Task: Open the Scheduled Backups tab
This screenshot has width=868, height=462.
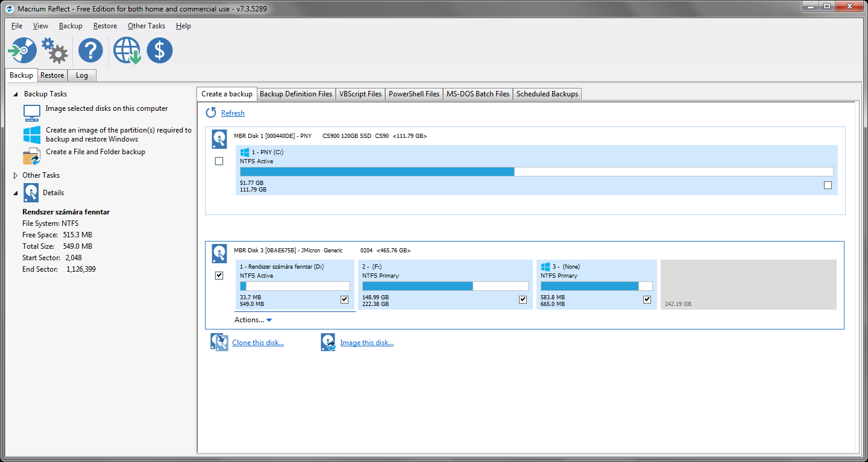Action: coord(547,94)
